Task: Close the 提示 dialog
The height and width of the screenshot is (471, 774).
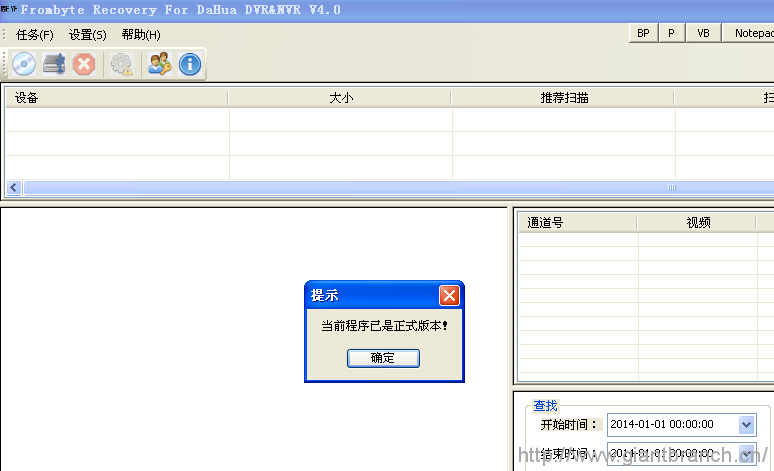Action: click(449, 296)
